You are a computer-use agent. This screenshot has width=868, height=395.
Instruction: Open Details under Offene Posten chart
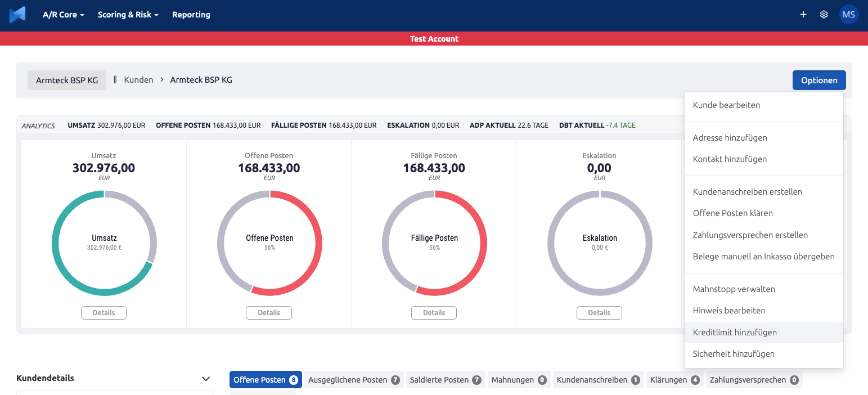coord(269,313)
